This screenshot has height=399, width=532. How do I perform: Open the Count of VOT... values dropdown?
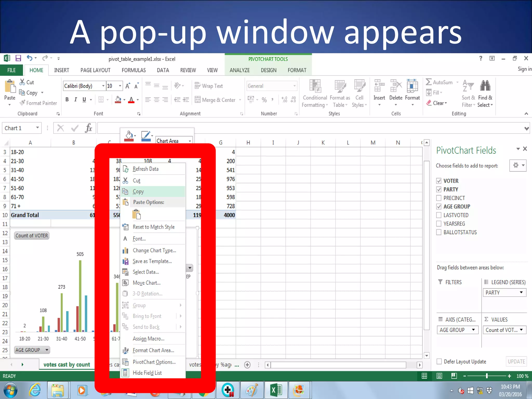point(521,330)
